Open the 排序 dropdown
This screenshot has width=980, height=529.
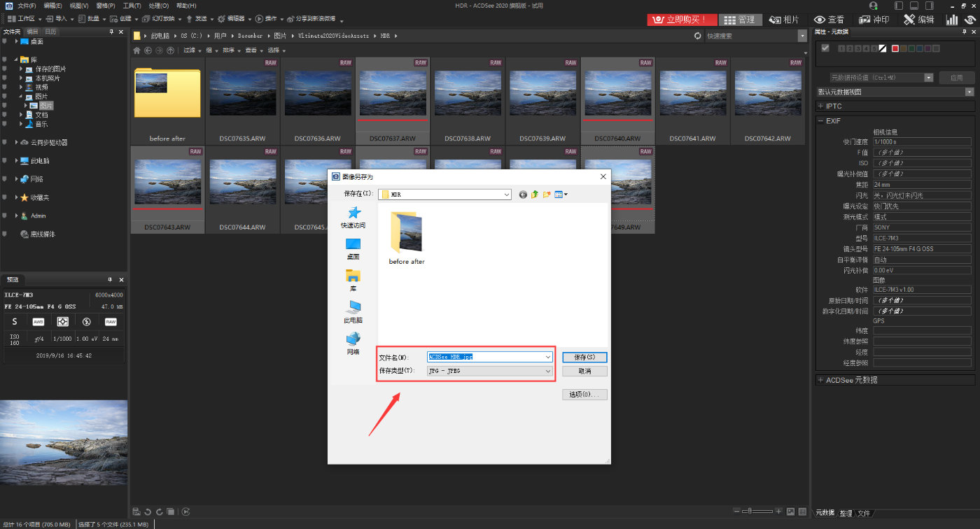[232, 50]
